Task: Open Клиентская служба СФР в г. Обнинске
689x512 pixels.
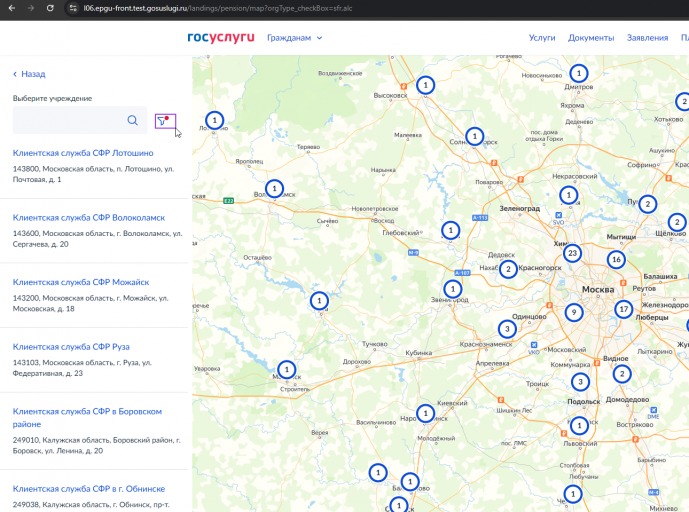Action: pyautogui.click(x=89, y=489)
